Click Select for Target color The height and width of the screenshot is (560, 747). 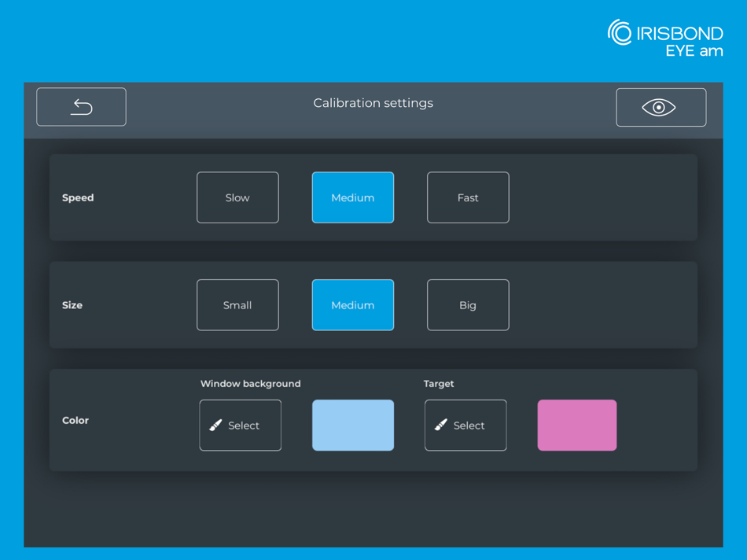click(465, 426)
